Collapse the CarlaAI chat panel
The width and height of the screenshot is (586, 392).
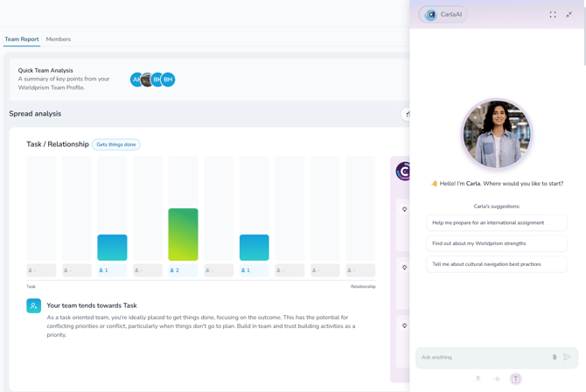click(x=569, y=15)
